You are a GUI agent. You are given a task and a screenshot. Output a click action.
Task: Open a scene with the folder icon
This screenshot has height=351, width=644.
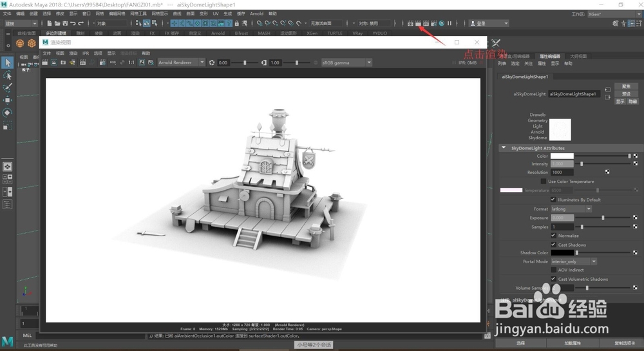[57, 23]
